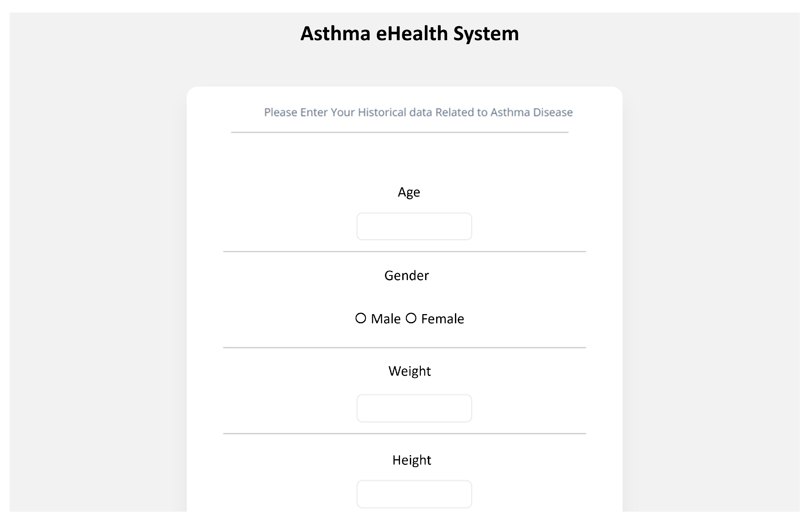Click the divider between Gender and Weight
Image resolution: width=812 pixels, height=522 pixels.
[x=404, y=348]
